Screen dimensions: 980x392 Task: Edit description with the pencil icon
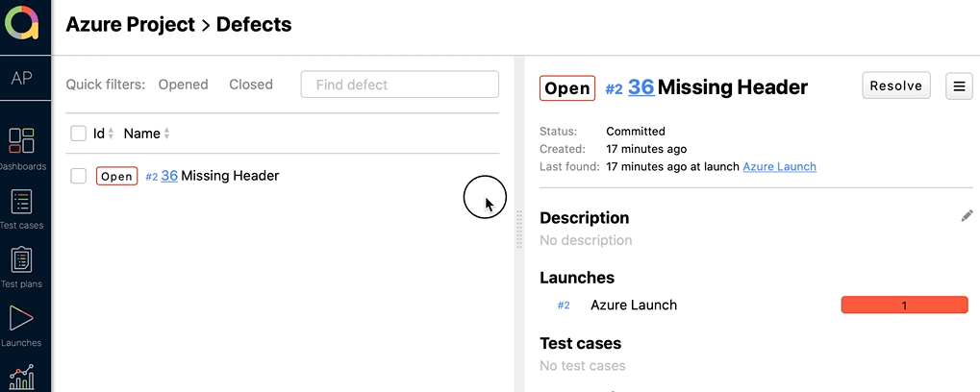(x=967, y=217)
